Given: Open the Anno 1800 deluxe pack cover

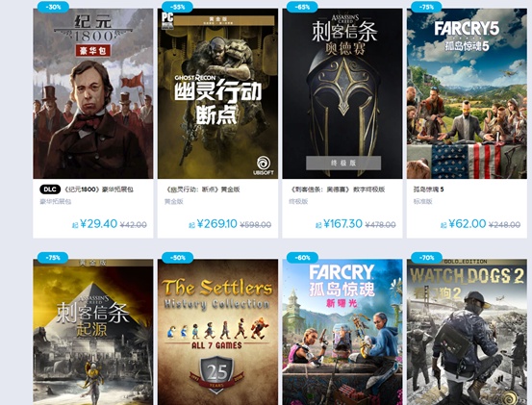Looking at the screenshot, I should coord(93,93).
